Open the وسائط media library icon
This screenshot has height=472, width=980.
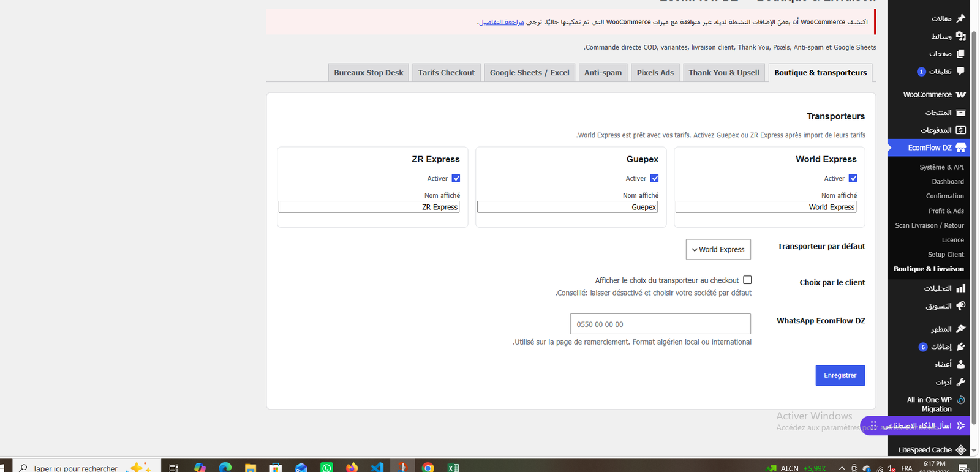pos(960,36)
